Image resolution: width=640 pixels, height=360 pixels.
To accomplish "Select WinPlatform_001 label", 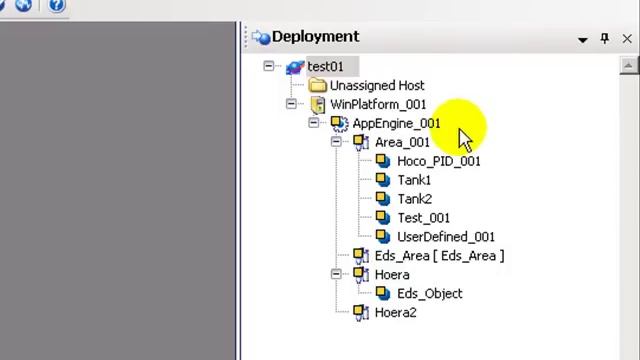I will [x=378, y=104].
